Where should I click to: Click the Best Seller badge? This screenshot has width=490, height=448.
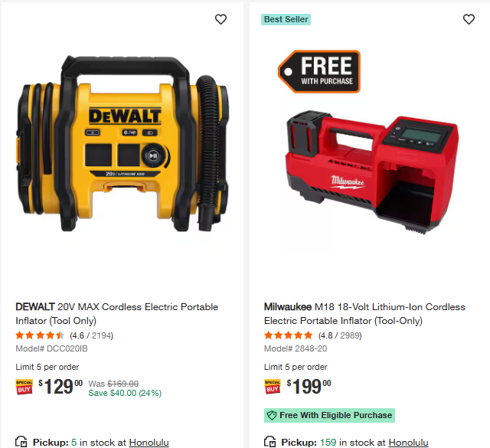[x=286, y=19]
